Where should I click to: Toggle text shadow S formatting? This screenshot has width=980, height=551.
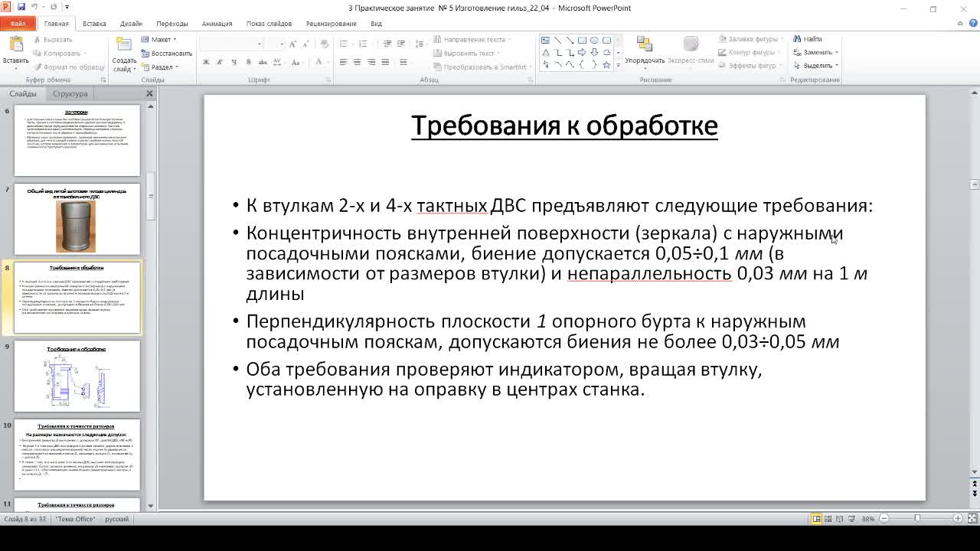point(249,62)
